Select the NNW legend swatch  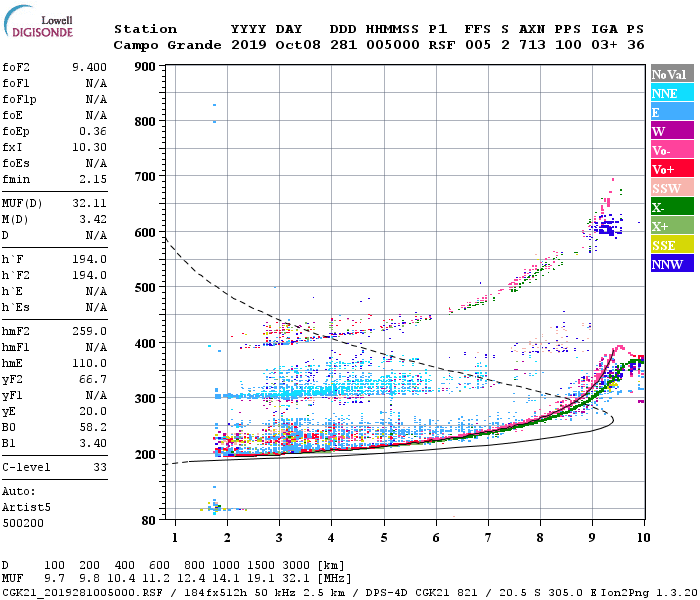tap(672, 263)
